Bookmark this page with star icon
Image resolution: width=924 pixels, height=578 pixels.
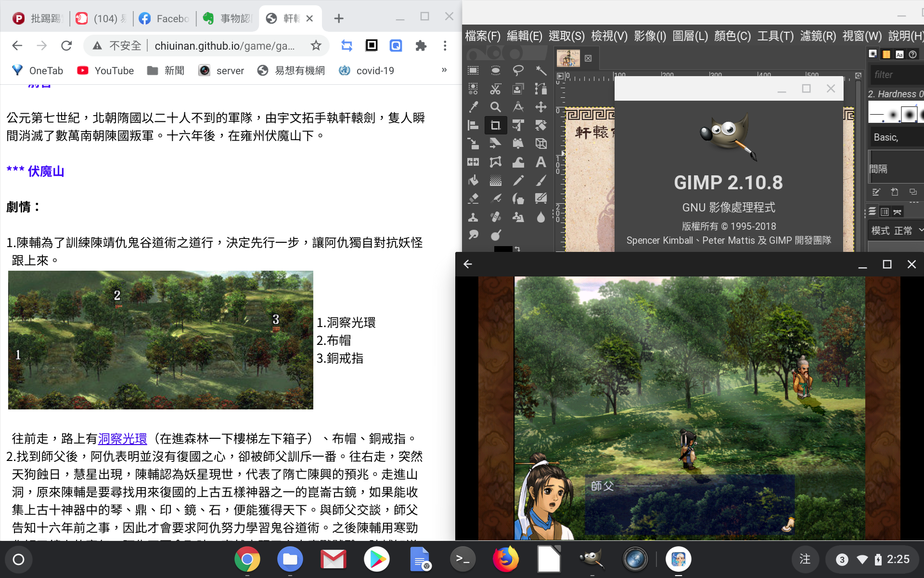(316, 46)
